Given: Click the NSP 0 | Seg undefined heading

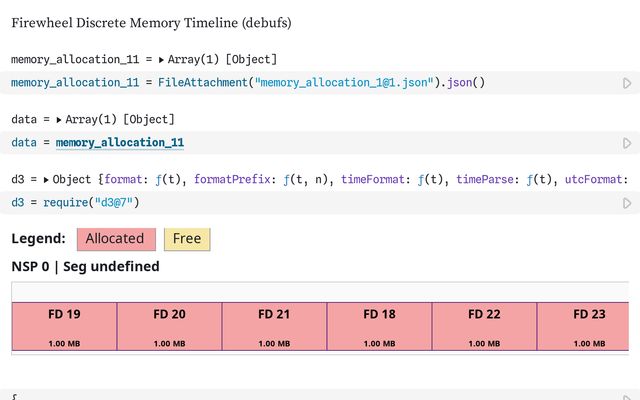Looking at the screenshot, I should [x=85, y=266].
